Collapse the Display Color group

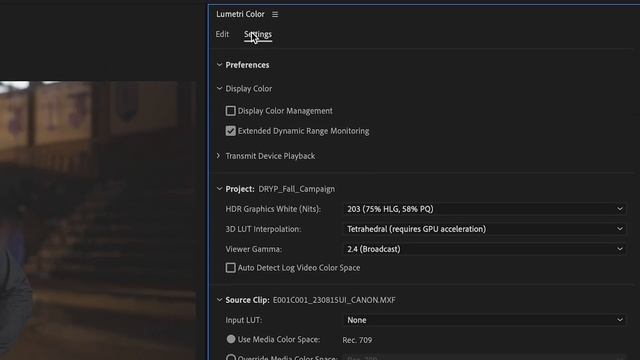(x=219, y=89)
